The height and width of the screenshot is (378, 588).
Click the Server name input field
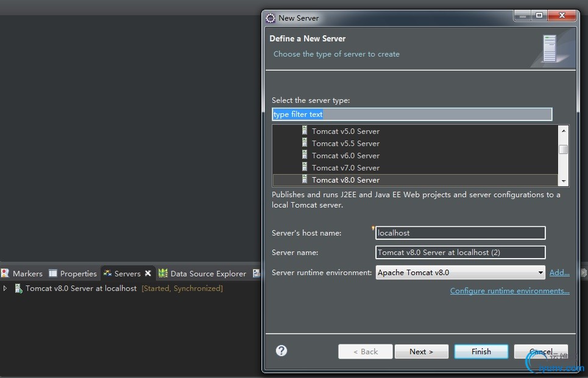[460, 252]
